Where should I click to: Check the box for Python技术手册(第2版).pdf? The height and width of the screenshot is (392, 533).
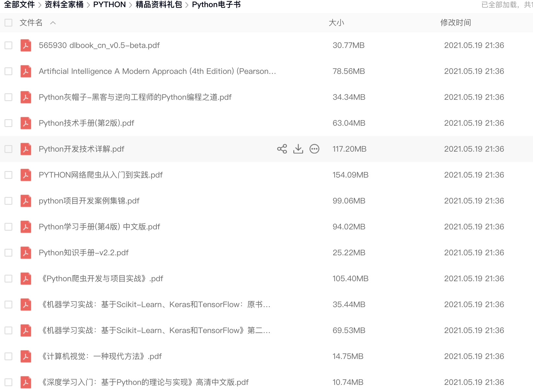(x=8, y=123)
